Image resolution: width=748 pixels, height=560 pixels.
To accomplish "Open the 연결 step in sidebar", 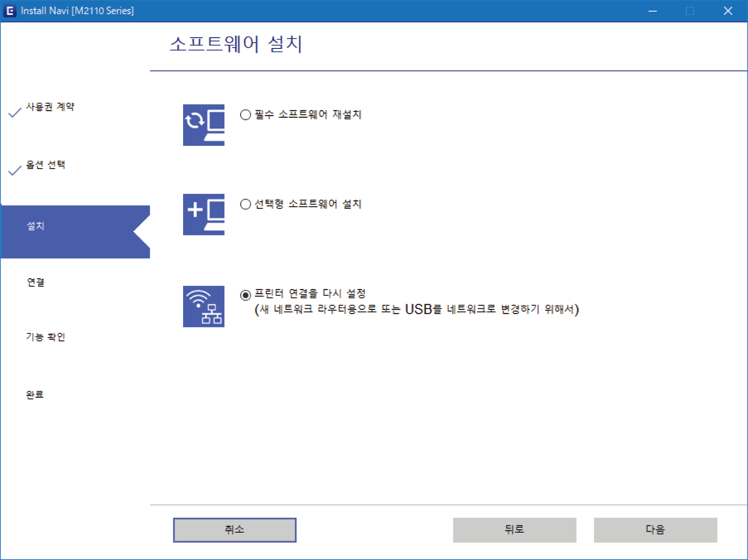I will 36,282.
